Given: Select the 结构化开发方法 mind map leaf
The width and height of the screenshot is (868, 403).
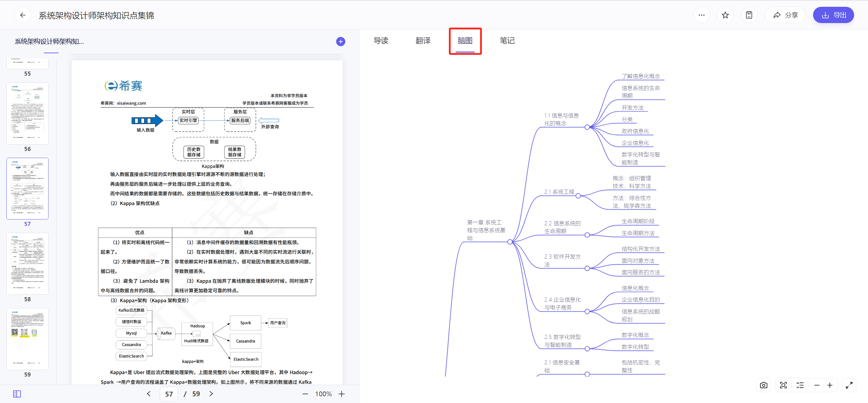Looking at the screenshot, I should 641,249.
